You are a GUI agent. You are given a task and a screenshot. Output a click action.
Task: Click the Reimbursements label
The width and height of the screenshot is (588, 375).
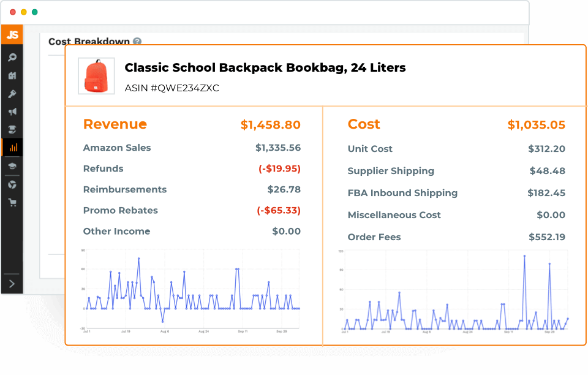coord(125,189)
